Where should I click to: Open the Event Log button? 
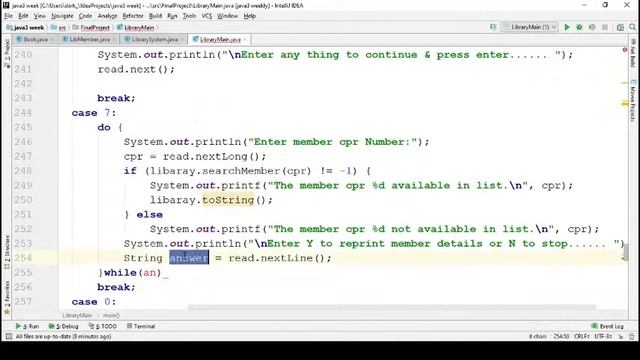(607, 326)
